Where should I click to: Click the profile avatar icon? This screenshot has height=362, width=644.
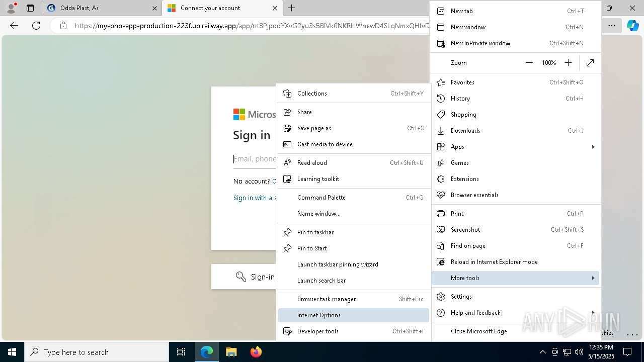tap(11, 8)
